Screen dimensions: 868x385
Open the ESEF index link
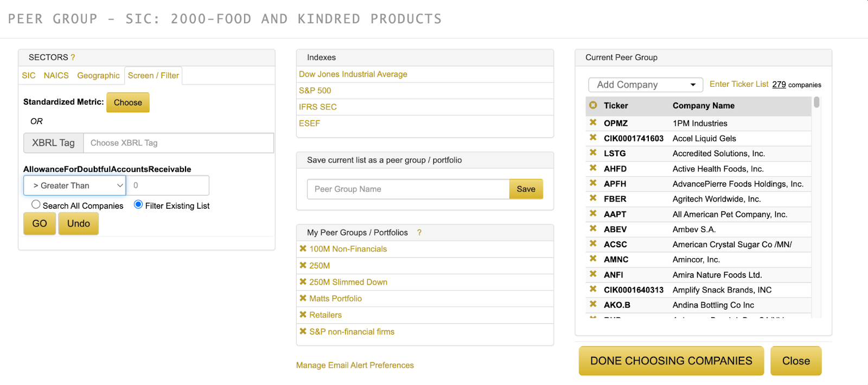[310, 123]
